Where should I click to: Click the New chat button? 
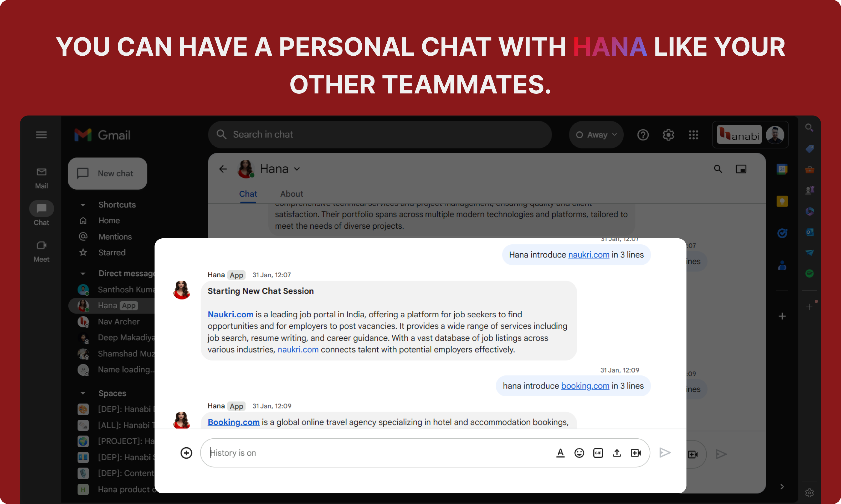click(x=107, y=173)
